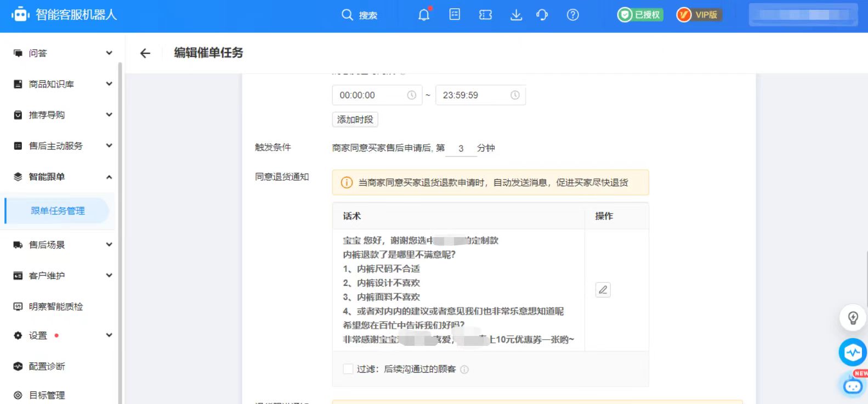Expand the 设置 menu chevron
Screen dimensions: 868x404
[x=109, y=335]
